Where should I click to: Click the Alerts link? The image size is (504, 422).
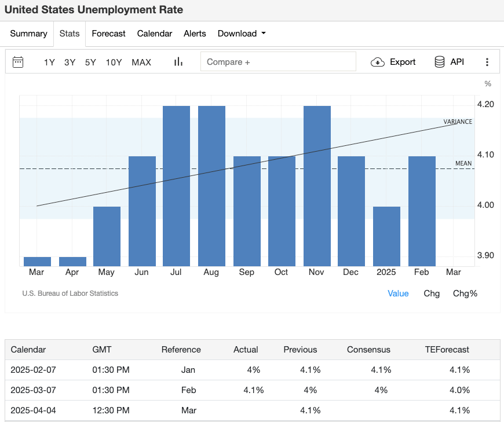click(x=195, y=34)
